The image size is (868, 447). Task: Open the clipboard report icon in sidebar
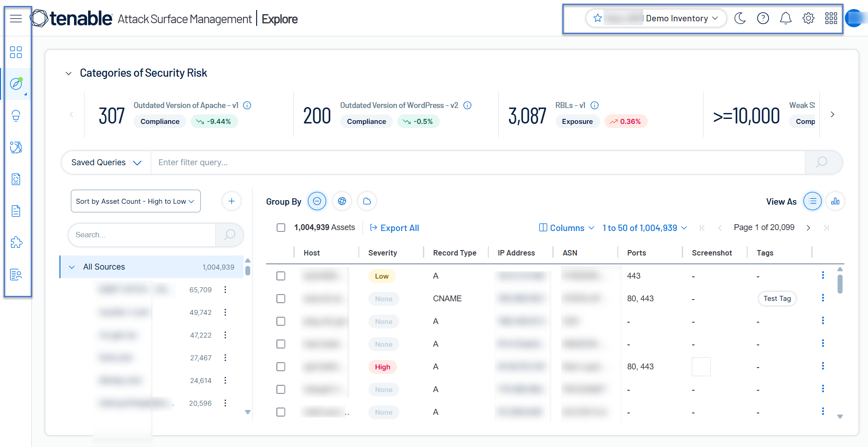pyautogui.click(x=16, y=179)
